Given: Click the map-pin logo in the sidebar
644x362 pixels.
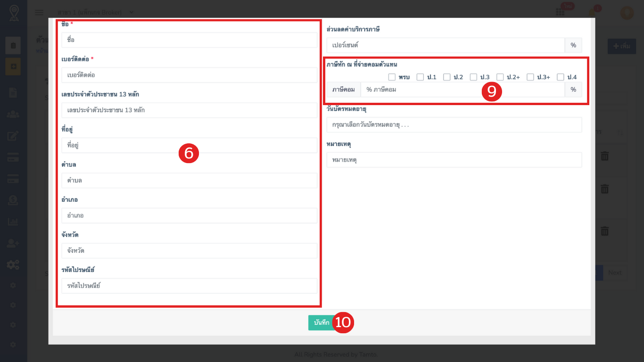Looking at the screenshot, I should tap(13, 12).
